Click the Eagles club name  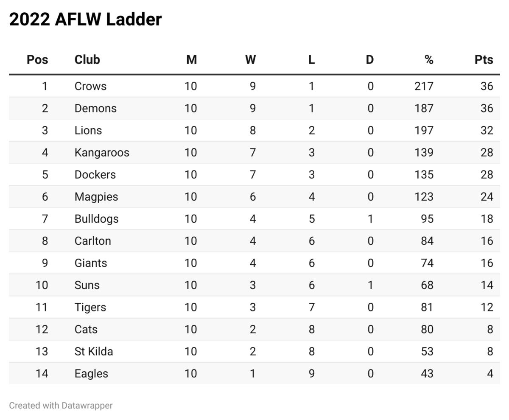[91, 373]
